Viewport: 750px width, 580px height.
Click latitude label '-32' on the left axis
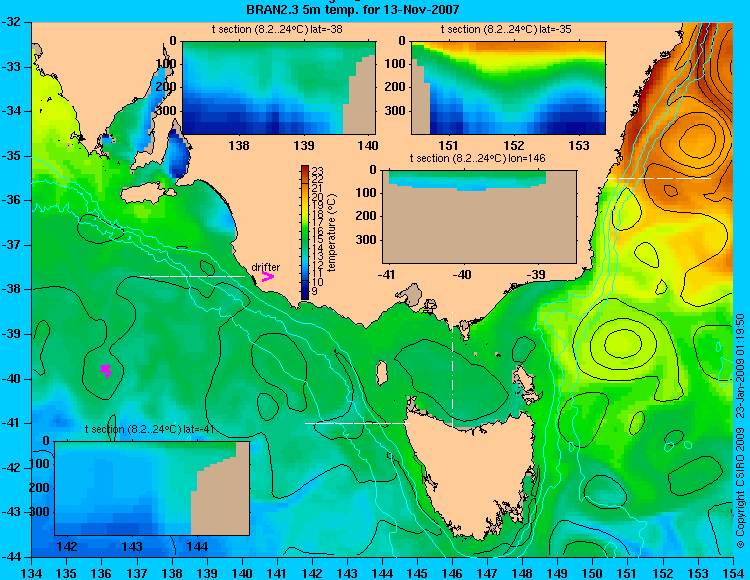(12, 22)
